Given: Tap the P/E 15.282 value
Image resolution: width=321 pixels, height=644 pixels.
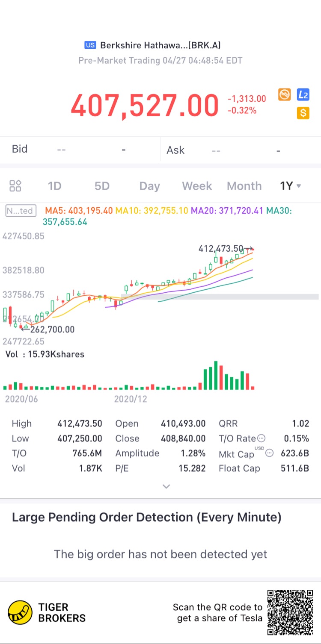Looking at the screenshot, I should coord(192,468).
